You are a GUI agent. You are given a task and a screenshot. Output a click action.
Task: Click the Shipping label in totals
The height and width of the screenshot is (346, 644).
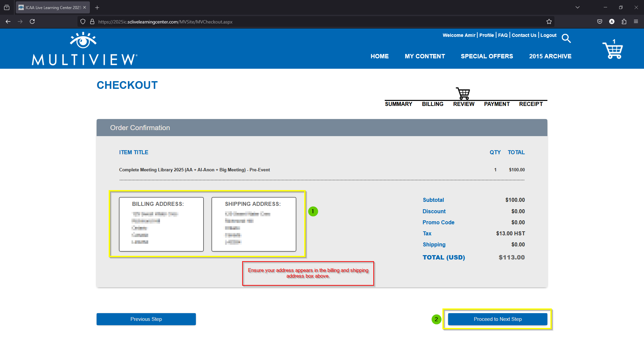point(434,244)
